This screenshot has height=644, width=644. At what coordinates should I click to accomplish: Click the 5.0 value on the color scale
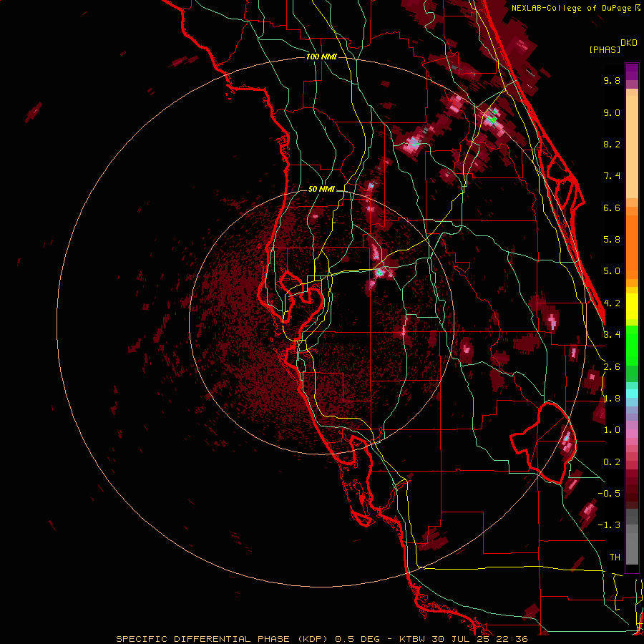tap(612, 271)
